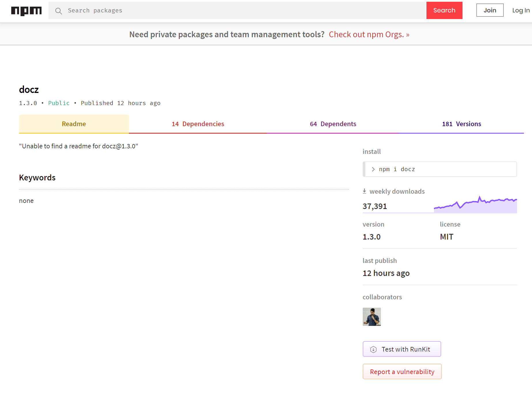Open the Check out npm Orgs link
Viewport: 532px width, 409px height.
(x=369, y=34)
